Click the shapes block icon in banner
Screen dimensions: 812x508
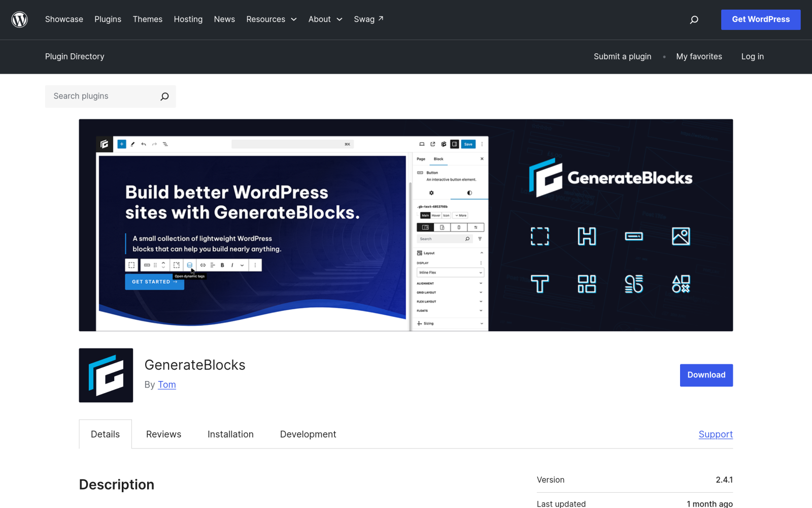[x=681, y=284]
